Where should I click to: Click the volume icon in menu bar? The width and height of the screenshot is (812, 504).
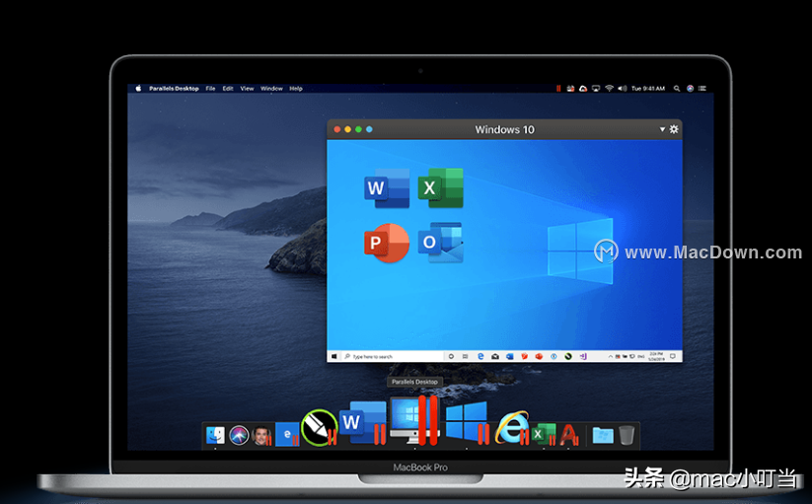click(622, 89)
